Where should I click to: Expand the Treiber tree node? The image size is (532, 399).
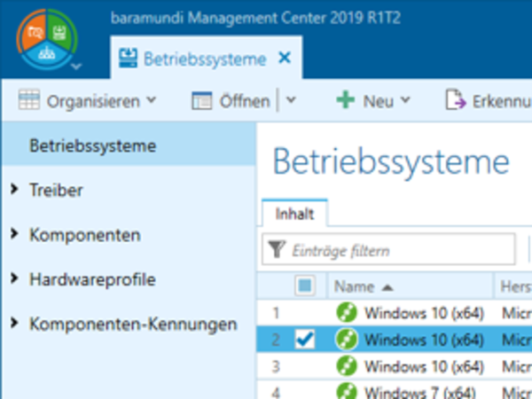tap(14, 189)
